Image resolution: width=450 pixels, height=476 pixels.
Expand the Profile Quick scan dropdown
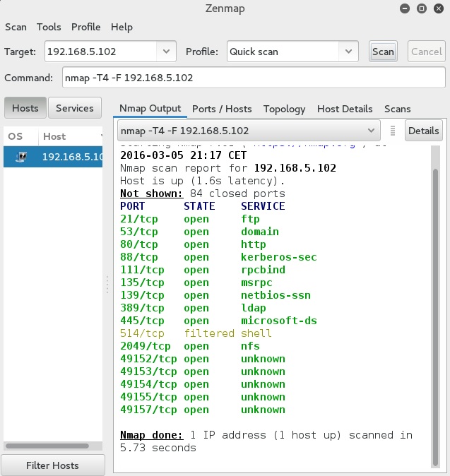tap(348, 52)
